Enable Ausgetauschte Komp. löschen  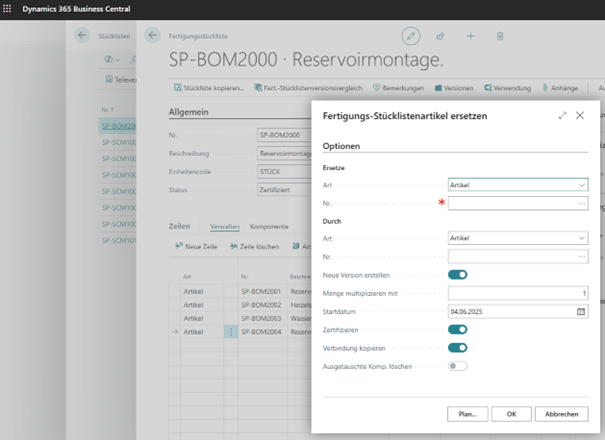coord(458,366)
